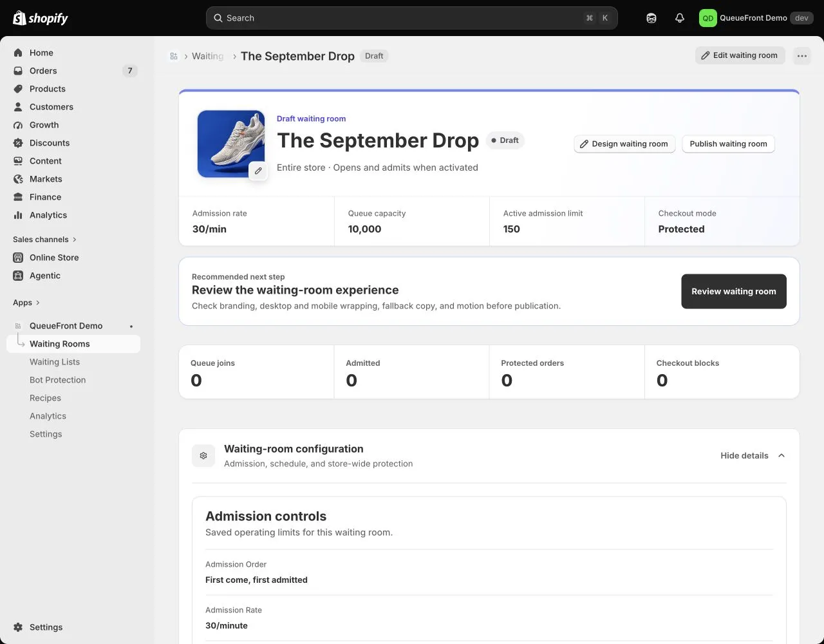
Task: Click the Orders badge showing 7
Action: 130,71
